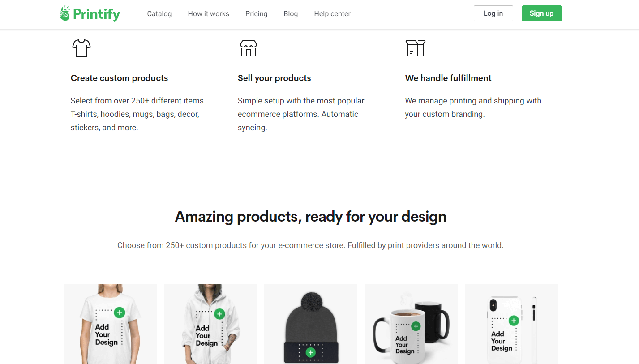The image size is (639, 364).
Task: Select the phone case product thumbnail
Action: tap(511, 324)
